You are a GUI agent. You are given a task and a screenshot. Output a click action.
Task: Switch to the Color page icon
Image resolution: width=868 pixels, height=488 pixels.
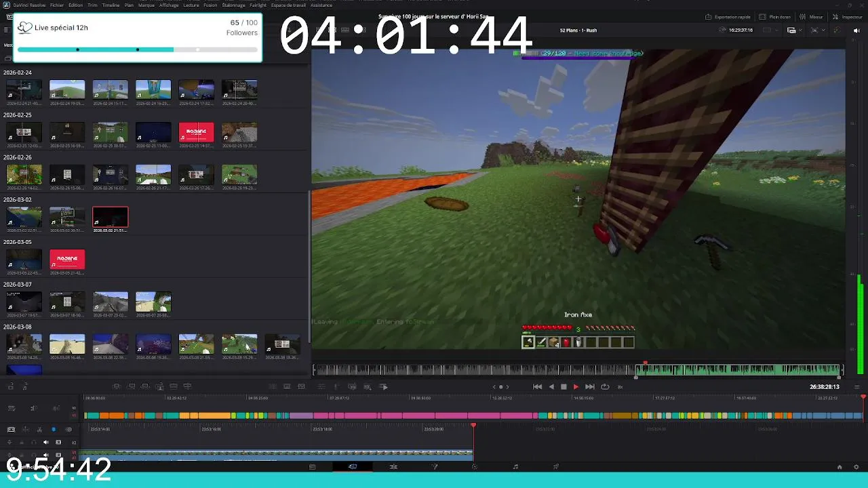click(475, 467)
